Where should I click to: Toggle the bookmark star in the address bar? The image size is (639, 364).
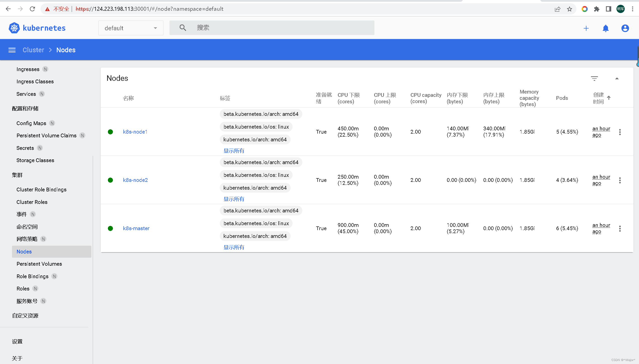pyautogui.click(x=569, y=9)
